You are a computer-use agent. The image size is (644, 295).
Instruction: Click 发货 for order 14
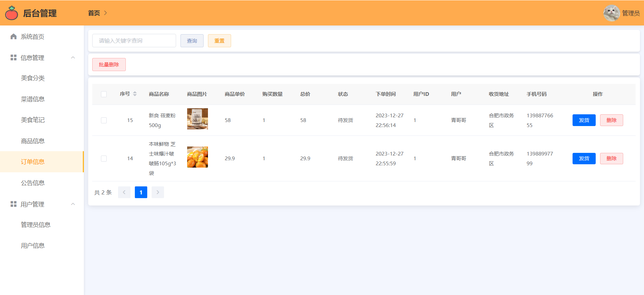coord(584,159)
